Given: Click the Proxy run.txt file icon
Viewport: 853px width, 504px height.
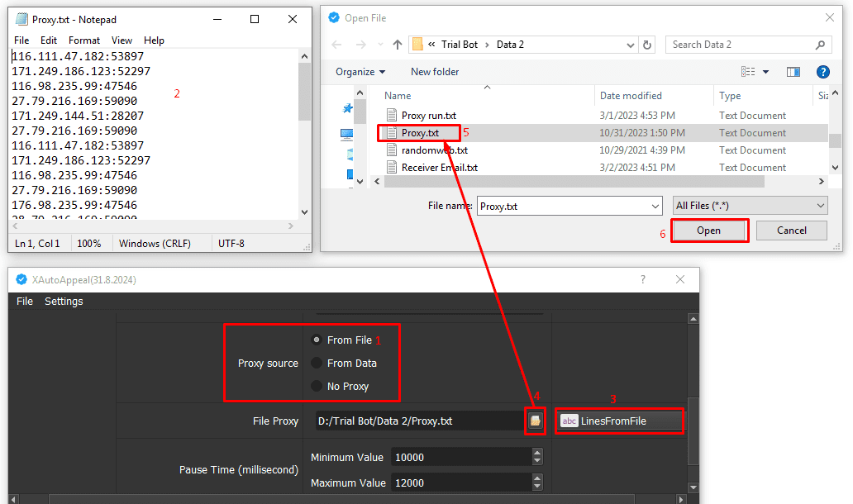Looking at the screenshot, I should click(391, 116).
